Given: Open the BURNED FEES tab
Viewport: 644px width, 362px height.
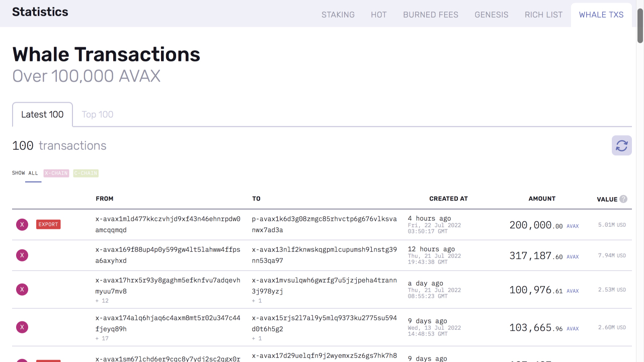Looking at the screenshot, I should [431, 15].
